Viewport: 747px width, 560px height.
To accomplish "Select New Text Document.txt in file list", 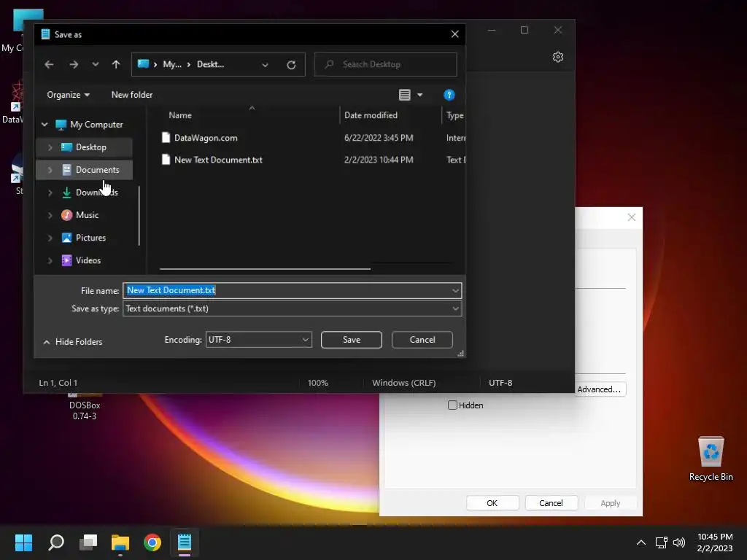I will pyautogui.click(x=218, y=160).
